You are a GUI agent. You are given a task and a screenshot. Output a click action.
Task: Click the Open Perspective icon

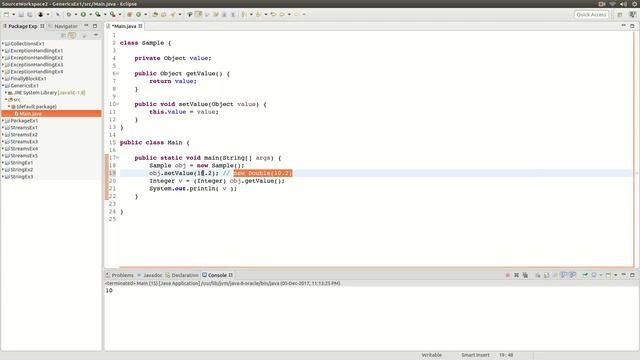620,14
